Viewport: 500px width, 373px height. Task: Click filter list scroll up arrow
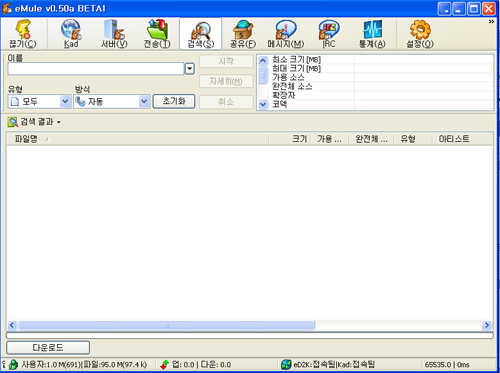click(263, 61)
